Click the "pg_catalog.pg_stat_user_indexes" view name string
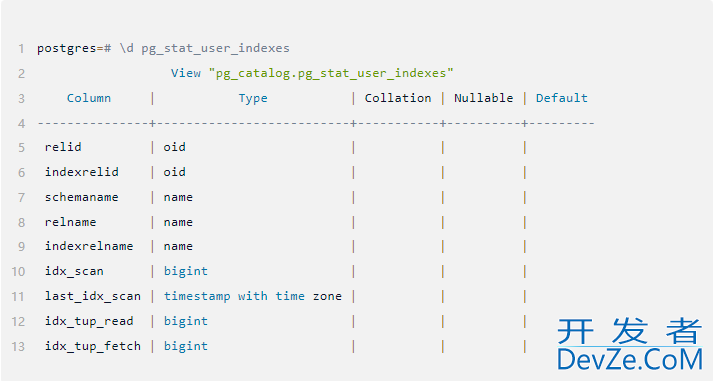 331,74
